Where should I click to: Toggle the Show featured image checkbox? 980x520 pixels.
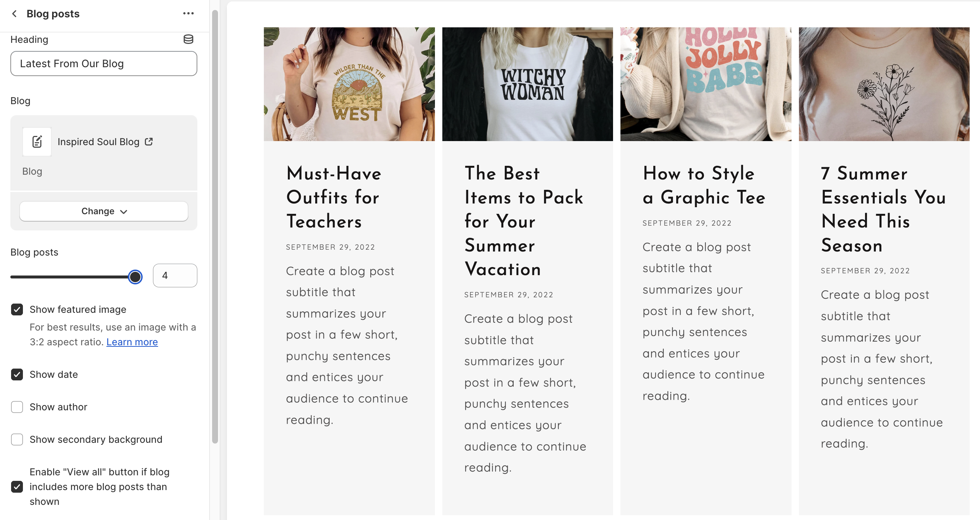coord(17,309)
